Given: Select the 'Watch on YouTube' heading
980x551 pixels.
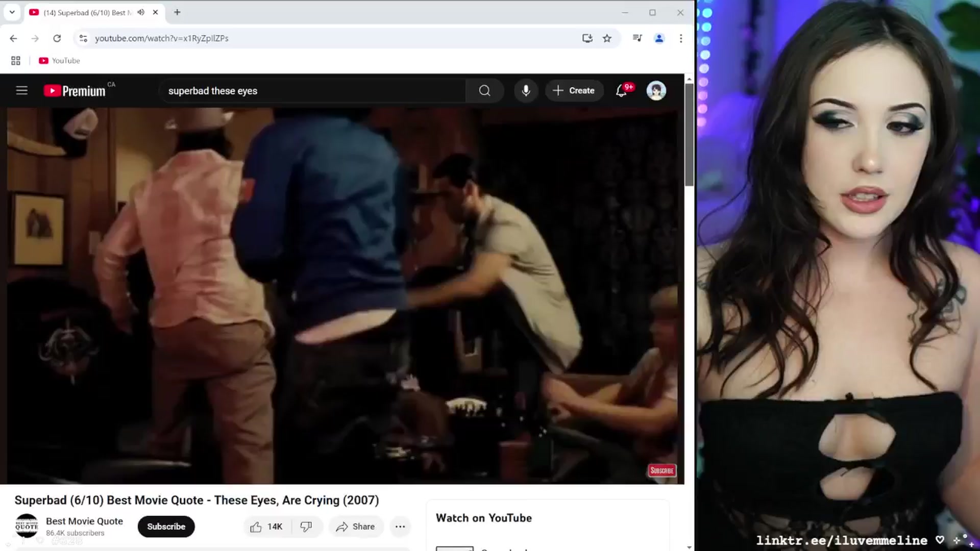Looking at the screenshot, I should [x=484, y=518].
